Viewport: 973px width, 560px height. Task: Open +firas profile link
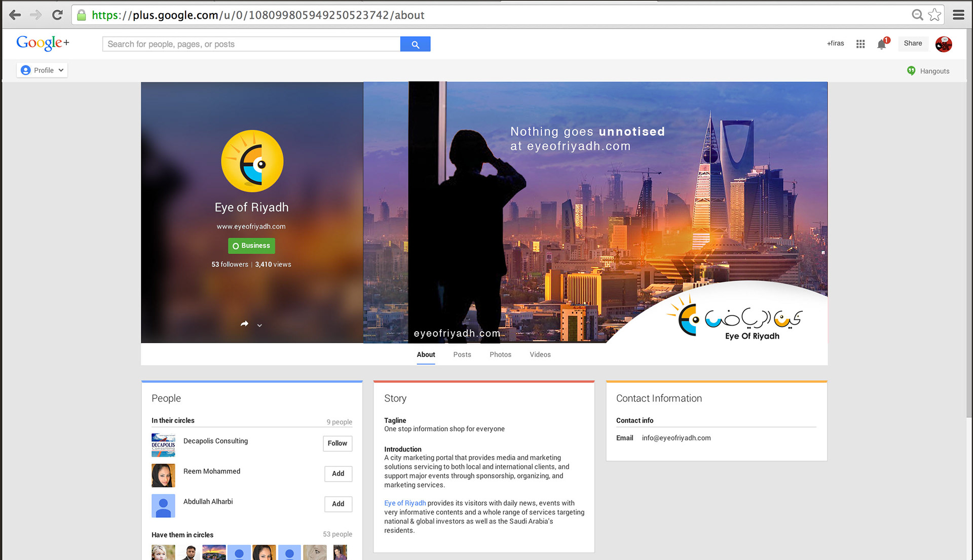point(836,44)
